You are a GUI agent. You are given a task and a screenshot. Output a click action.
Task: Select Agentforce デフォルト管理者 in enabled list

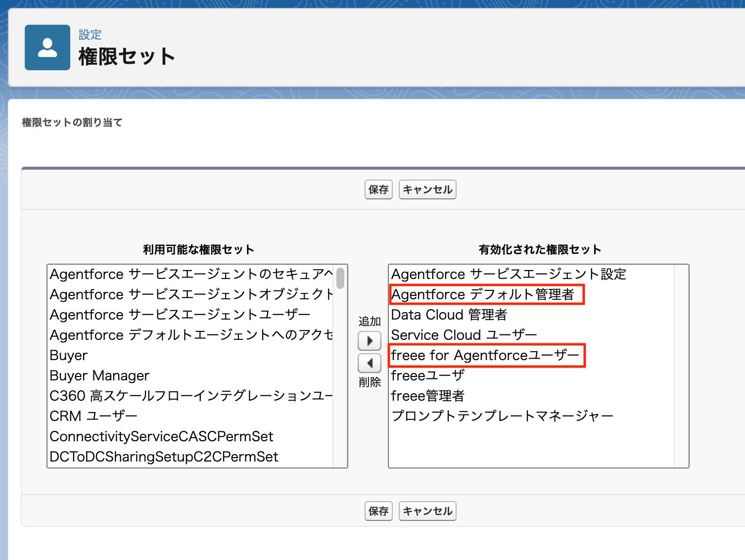532,294
